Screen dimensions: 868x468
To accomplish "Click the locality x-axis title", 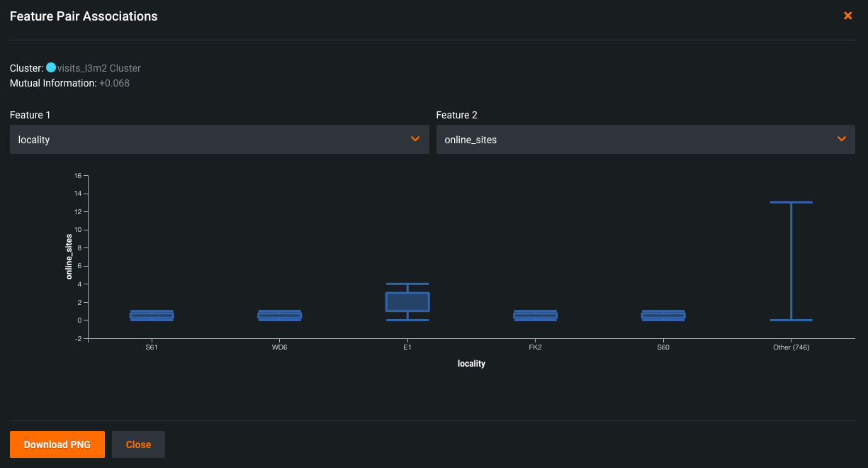I will point(471,364).
